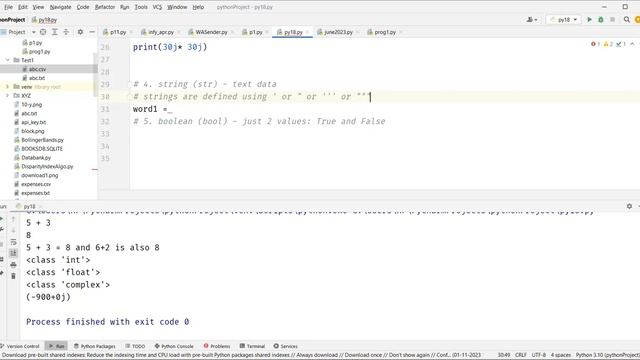Click Python 3.10 interpreter in status bar
Viewport: 640px width, 360px height.
coord(607,355)
